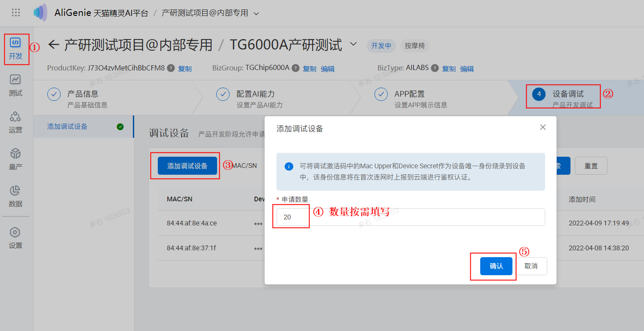Show help for BizGroup question icon
The width and height of the screenshot is (644, 331).
(x=295, y=68)
